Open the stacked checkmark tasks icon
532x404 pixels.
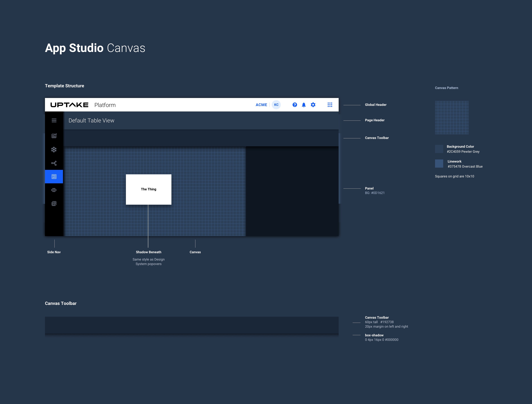tap(54, 204)
